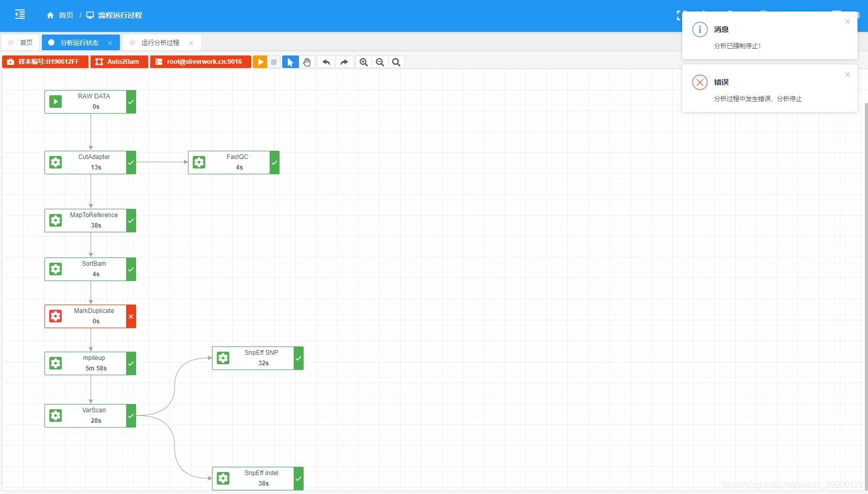This screenshot has height=494, width=868.
Task: Click 流程运行过程 breadcrumb
Action: (x=120, y=15)
